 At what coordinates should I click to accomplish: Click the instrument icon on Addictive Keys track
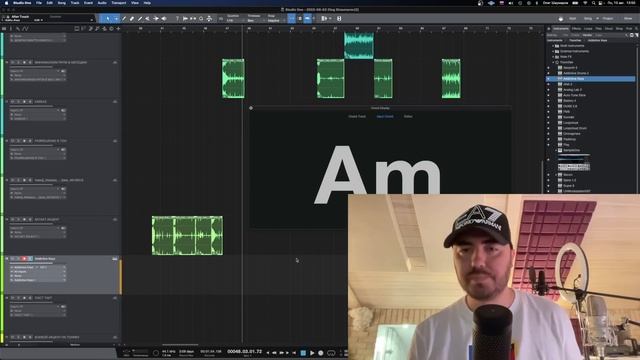click(115, 259)
